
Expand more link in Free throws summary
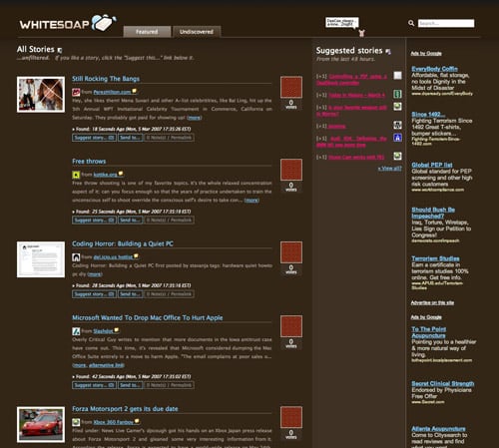(251, 200)
